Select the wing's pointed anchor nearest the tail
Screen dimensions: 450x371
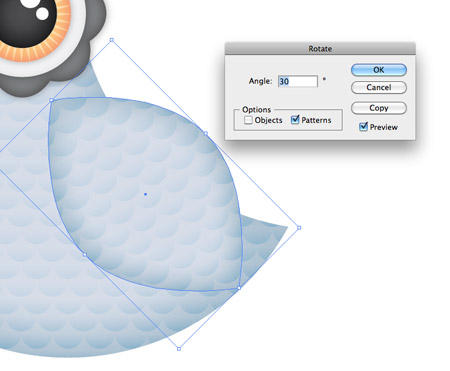tap(239, 288)
